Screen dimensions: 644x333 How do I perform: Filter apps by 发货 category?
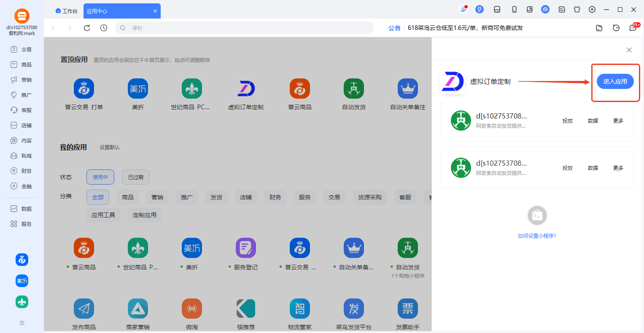(x=216, y=197)
